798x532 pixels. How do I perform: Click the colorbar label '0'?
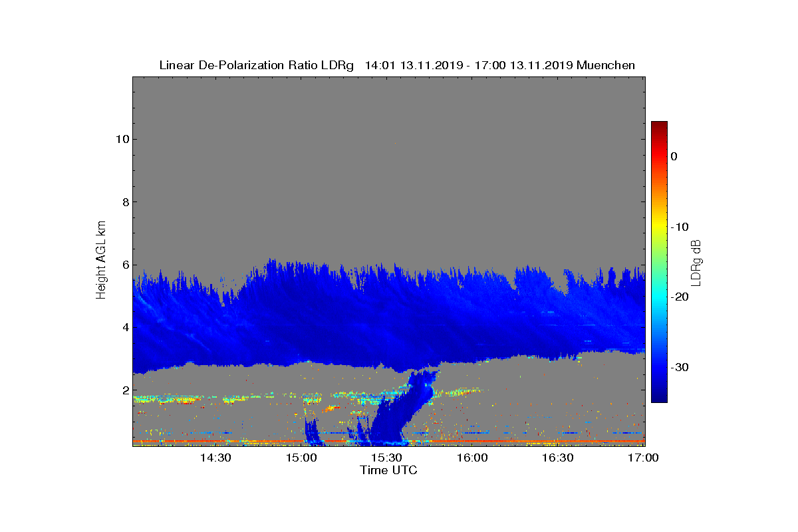point(674,156)
